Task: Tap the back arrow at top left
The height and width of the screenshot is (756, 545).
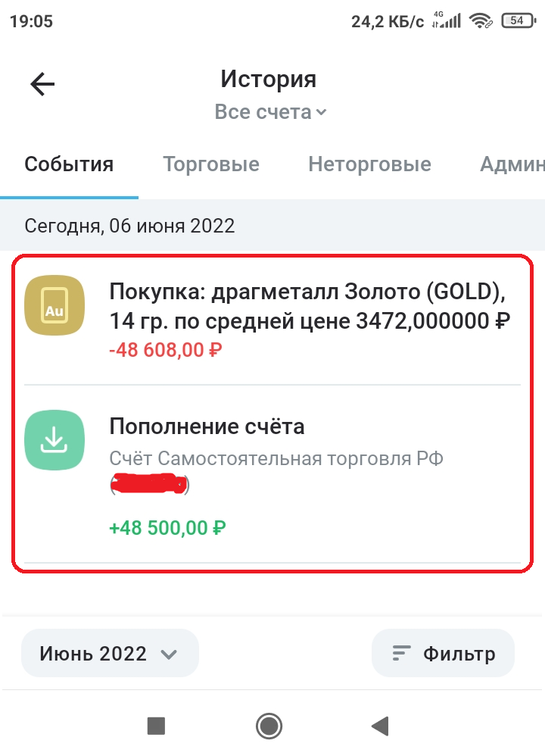Action: tap(42, 83)
